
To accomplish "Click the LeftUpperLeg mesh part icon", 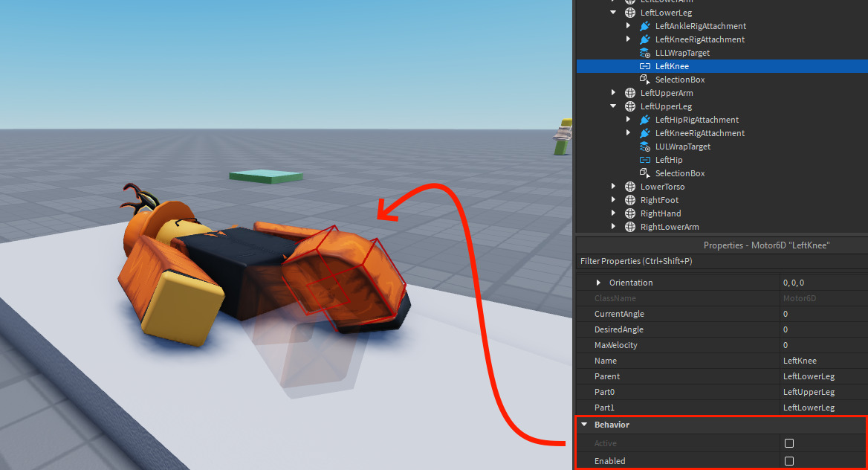I will click(x=630, y=106).
